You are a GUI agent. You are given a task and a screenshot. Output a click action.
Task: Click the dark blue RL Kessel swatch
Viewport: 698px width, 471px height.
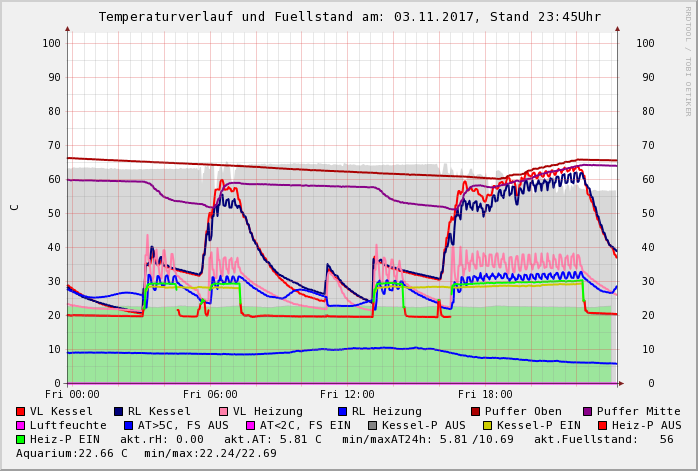[x=118, y=411]
